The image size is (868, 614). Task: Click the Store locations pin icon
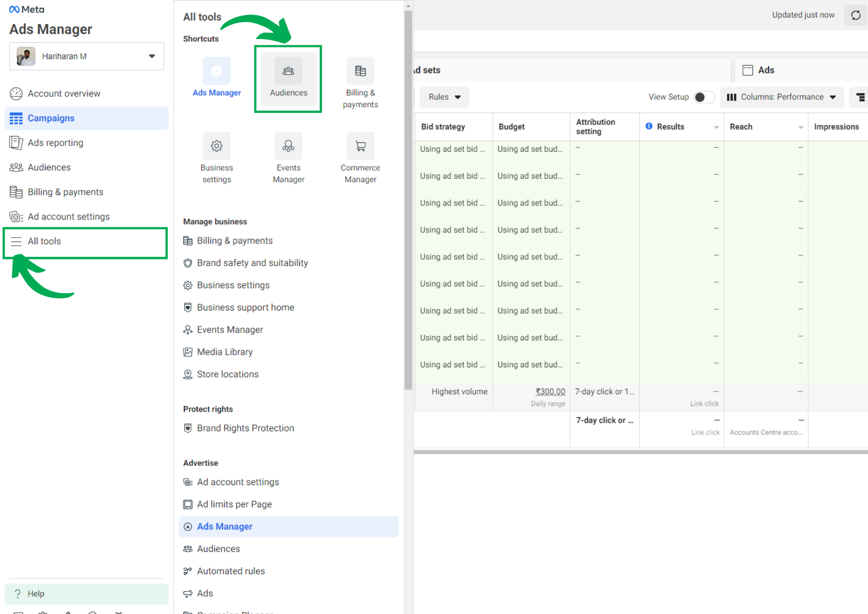[x=187, y=374]
